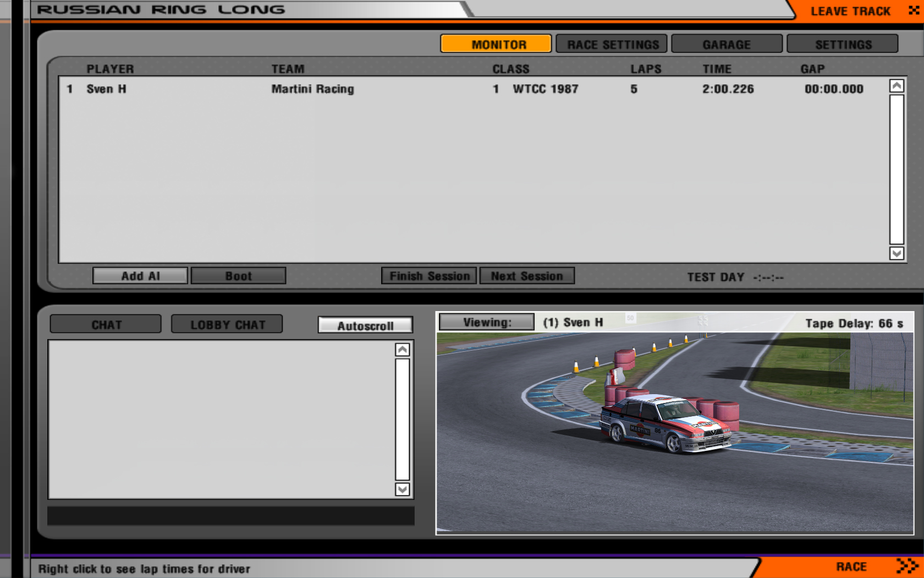Click the Add AI button
Viewport: 924px width, 578px height.
(x=140, y=276)
